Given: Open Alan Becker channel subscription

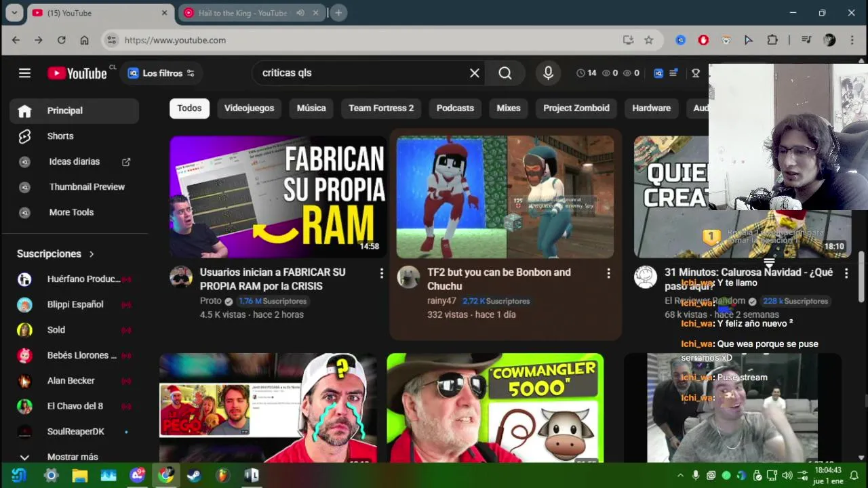Looking at the screenshot, I should 75,381.
